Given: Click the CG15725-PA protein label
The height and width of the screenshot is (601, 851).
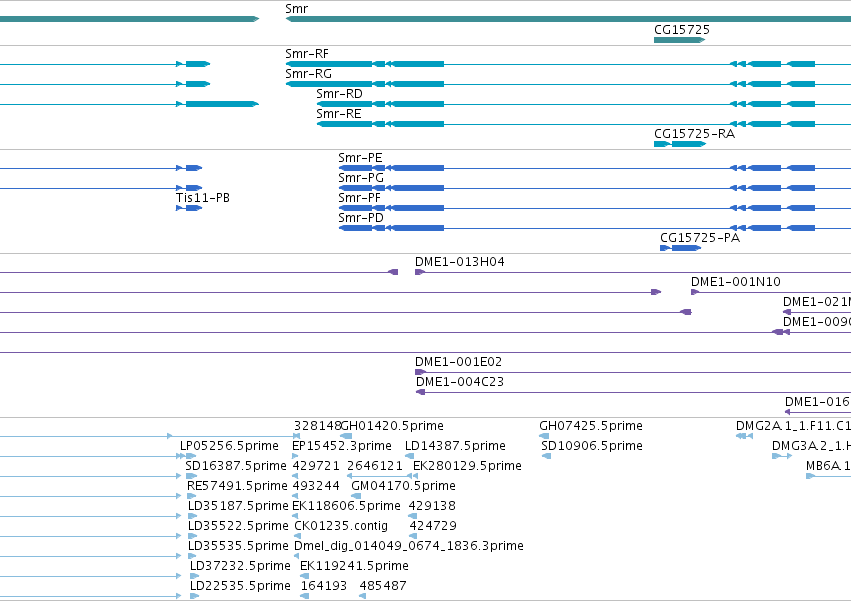Looking at the screenshot, I should coord(700,238).
